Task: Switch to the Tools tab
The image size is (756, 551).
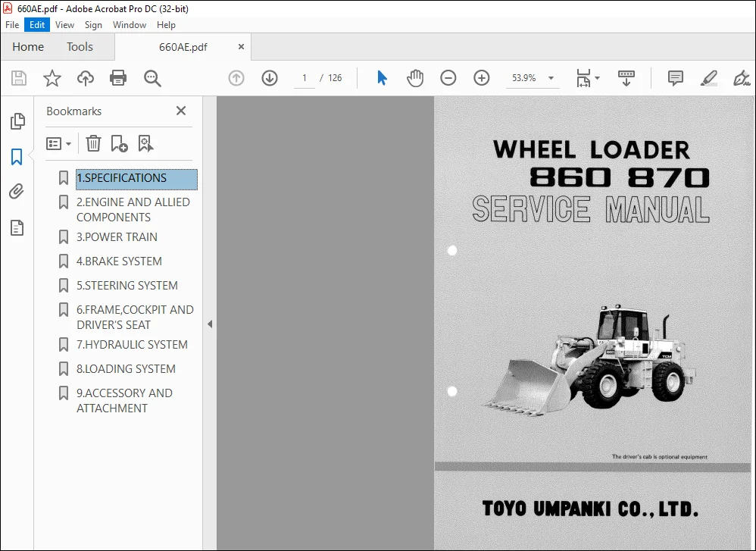Action: tap(80, 47)
